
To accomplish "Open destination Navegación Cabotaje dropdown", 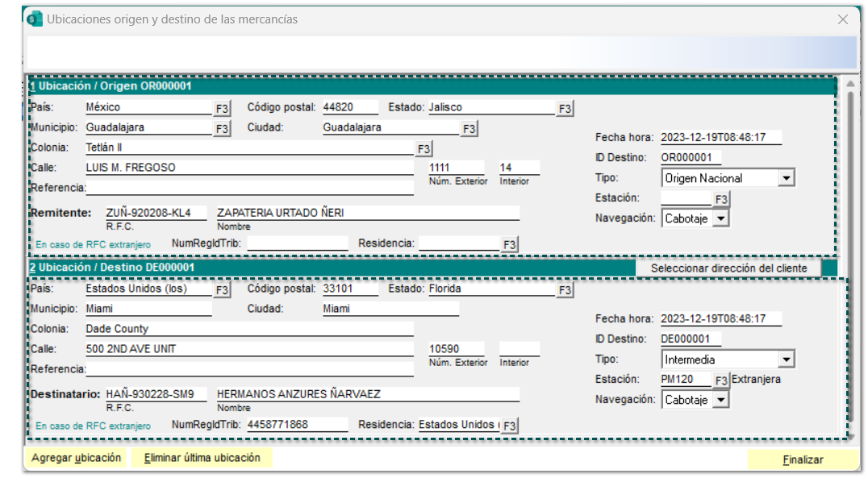I will pyautogui.click(x=721, y=400).
